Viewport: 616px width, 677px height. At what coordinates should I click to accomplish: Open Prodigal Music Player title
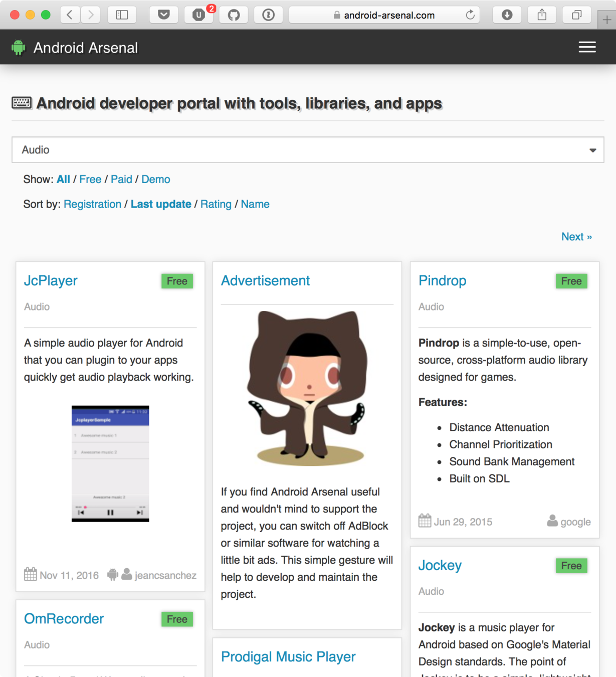click(288, 657)
